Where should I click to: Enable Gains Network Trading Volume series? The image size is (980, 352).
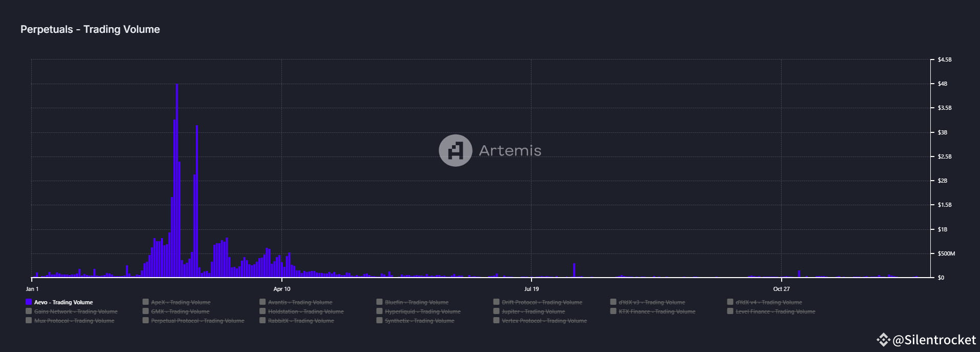pyautogui.click(x=72, y=311)
